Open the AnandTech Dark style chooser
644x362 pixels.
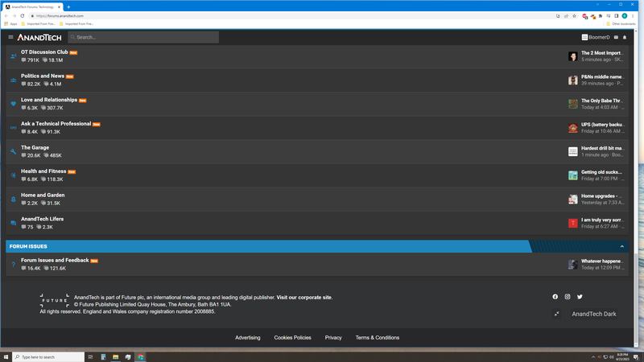(x=594, y=314)
